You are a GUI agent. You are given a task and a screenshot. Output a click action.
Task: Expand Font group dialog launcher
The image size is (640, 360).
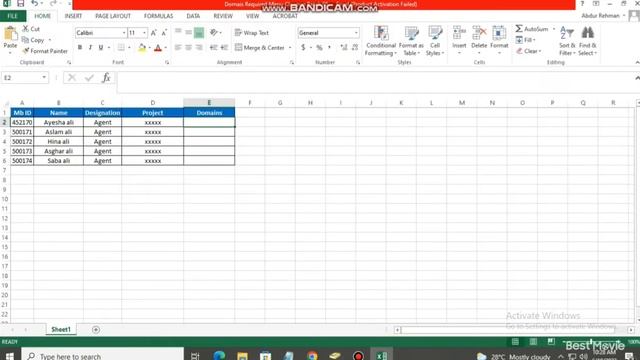(x=167, y=62)
